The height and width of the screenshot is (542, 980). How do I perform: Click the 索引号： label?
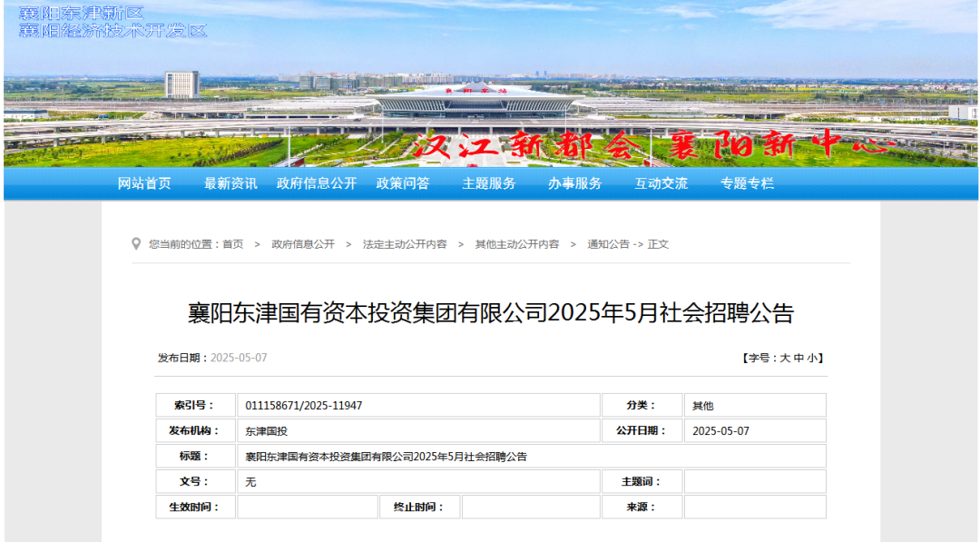[x=195, y=405]
